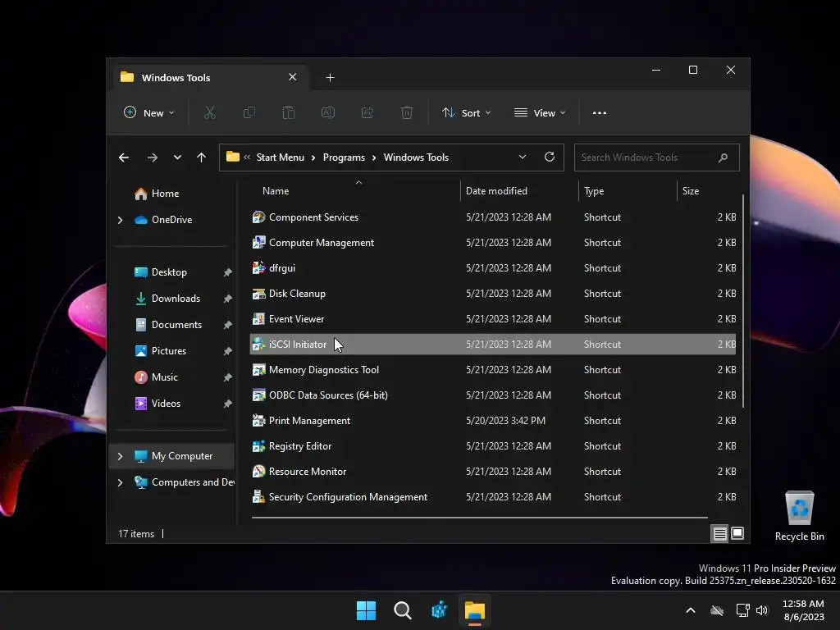Open Windows Start menu on taskbar

tap(367, 610)
